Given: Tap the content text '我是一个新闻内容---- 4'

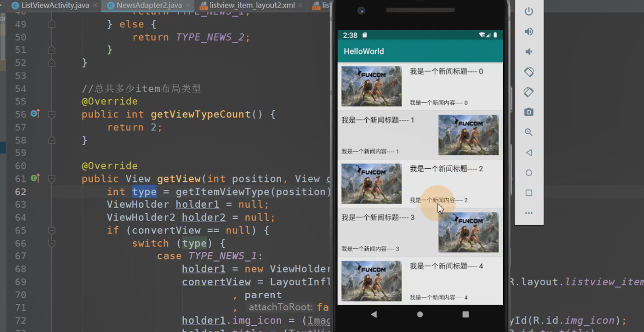Looking at the screenshot, I should coord(439,298).
